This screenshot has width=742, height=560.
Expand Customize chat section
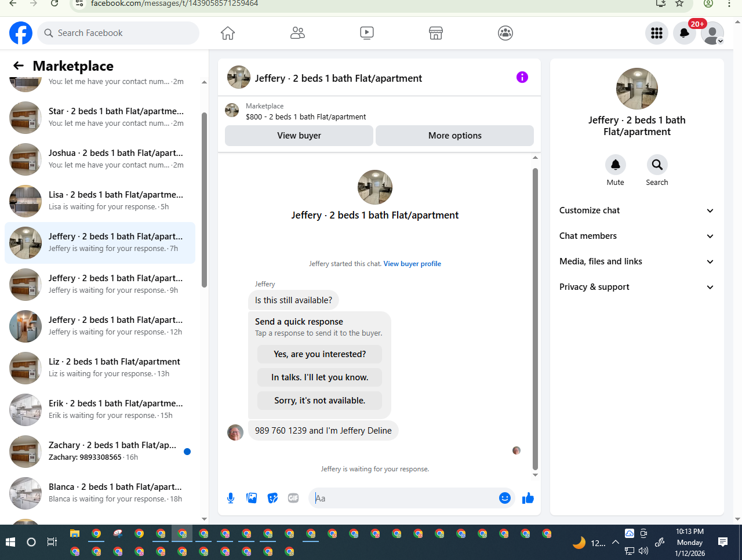click(x=636, y=210)
